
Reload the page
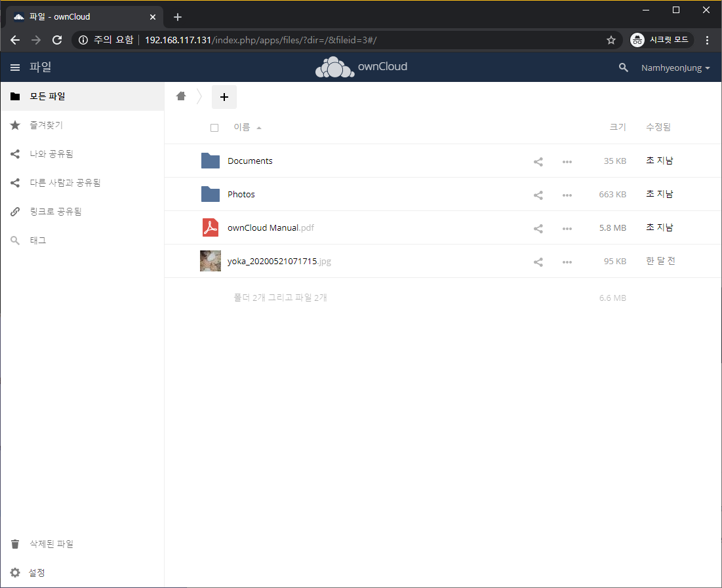pyautogui.click(x=57, y=40)
